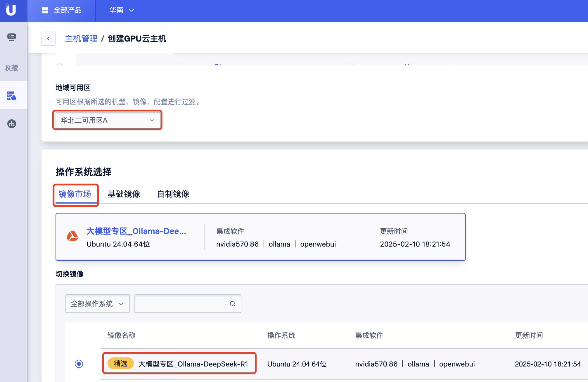Switch to the 自制镜像 tab
588x382 pixels.
(x=173, y=194)
